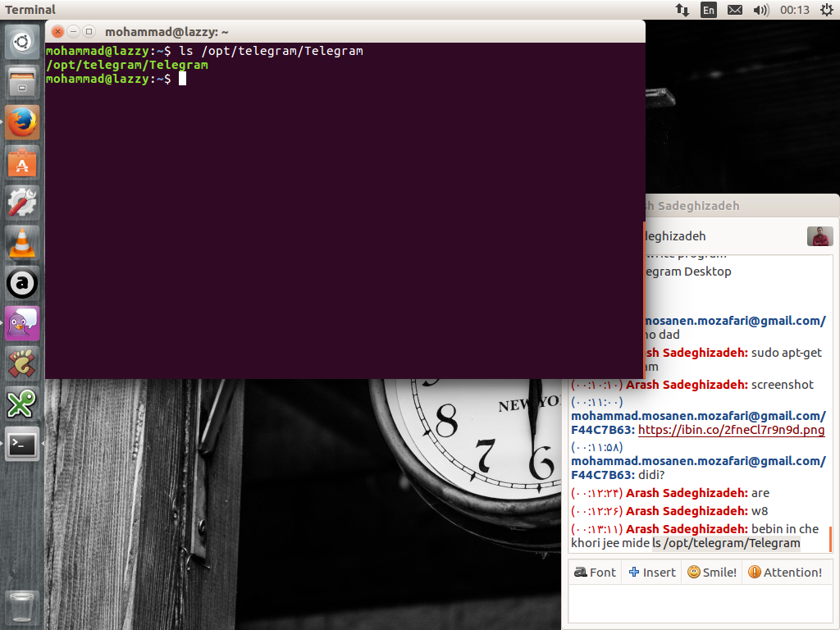Open the Smile! emoticon picker
This screenshot has height=630, width=840.
tap(712, 572)
